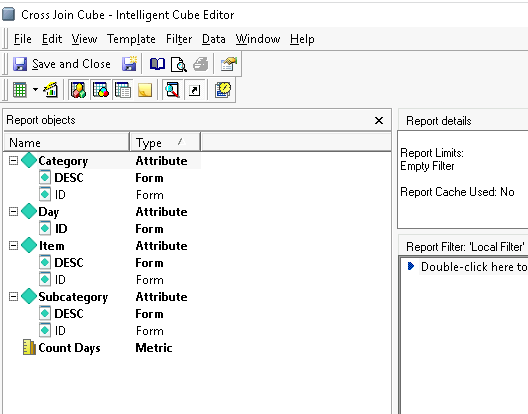Click the Report details pane header
This screenshot has width=528, height=414.
[x=439, y=121]
